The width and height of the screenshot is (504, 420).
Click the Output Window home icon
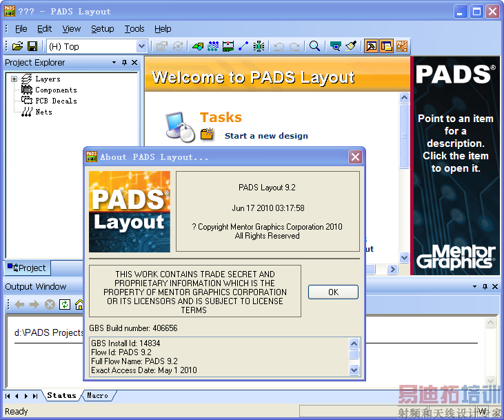click(x=79, y=304)
